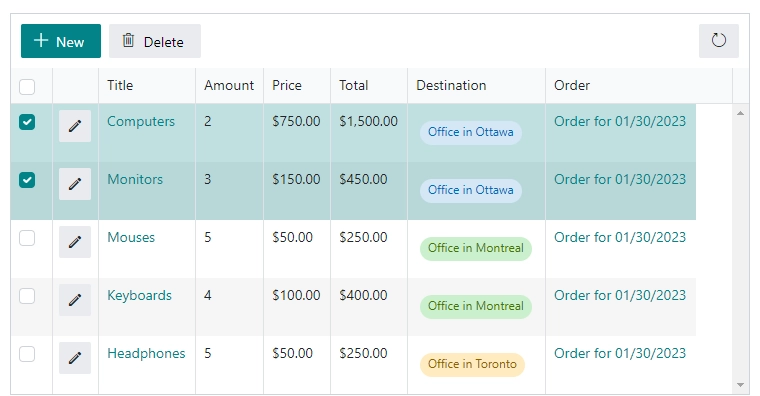Click the refresh icon button

point(718,41)
